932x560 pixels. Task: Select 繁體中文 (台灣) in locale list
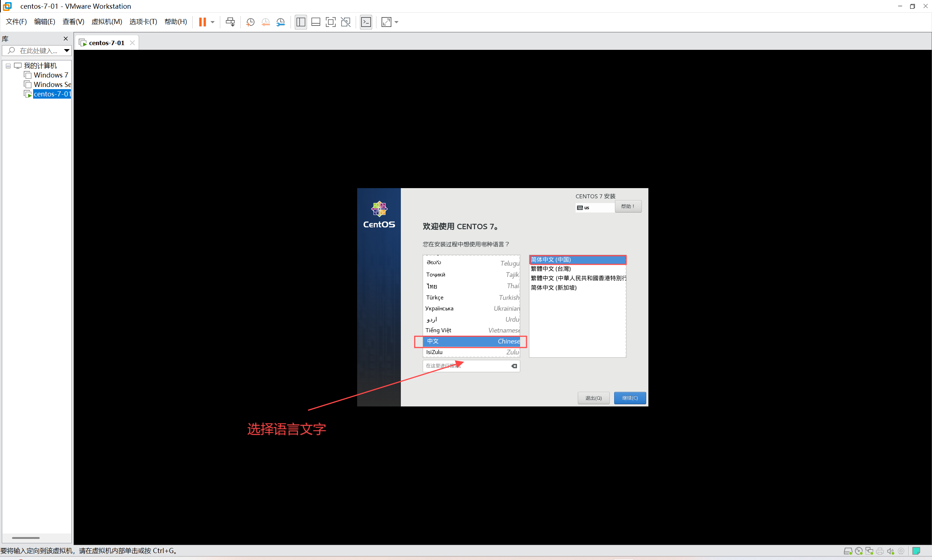(x=551, y=269)
